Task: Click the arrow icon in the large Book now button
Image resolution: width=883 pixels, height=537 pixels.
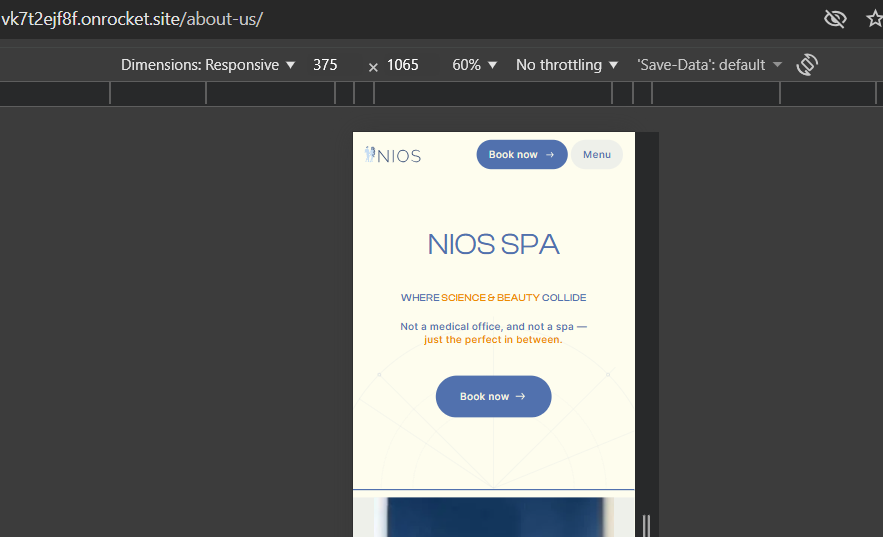Action: coord(520,397)
